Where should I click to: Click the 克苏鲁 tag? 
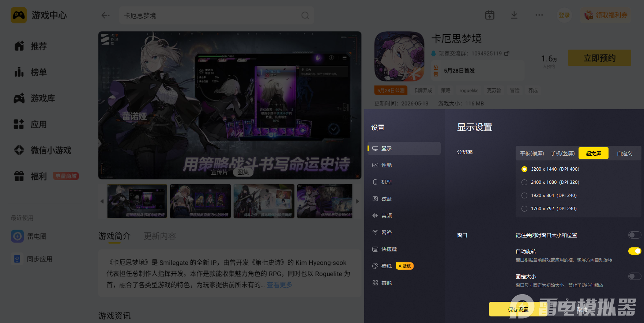point(494,90)
